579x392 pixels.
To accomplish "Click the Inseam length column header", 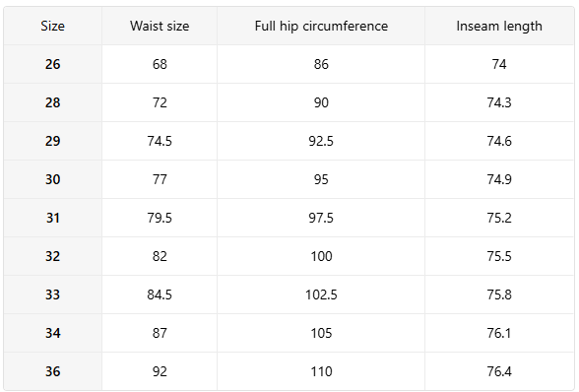I will 499,26.
